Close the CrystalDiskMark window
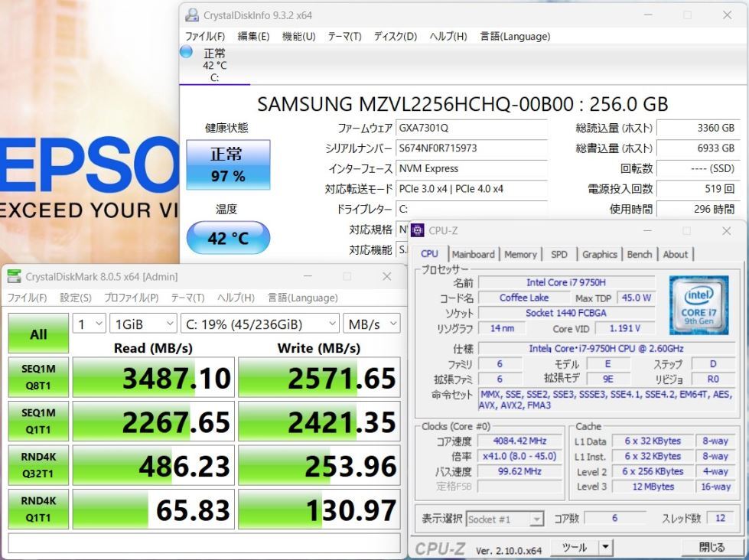 [387, 277]
